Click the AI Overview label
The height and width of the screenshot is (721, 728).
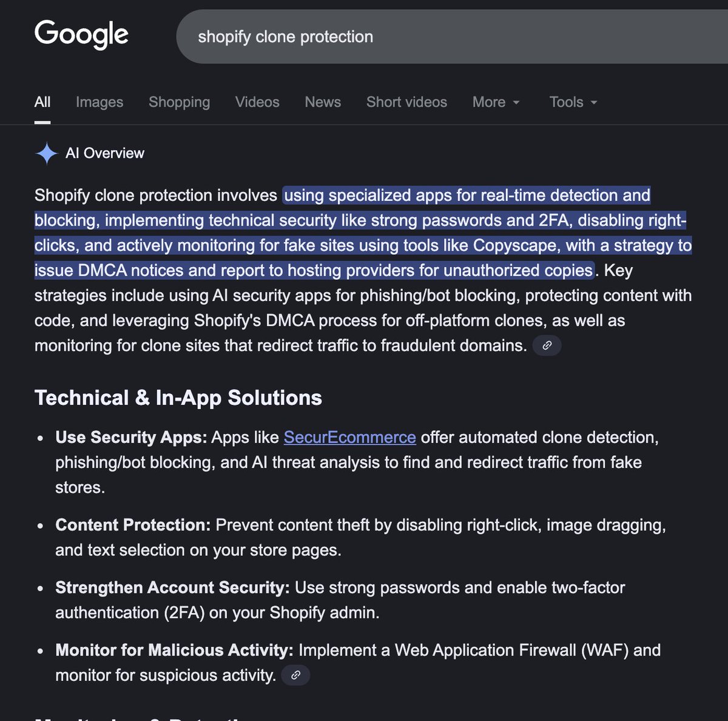(x=105, y=153)
